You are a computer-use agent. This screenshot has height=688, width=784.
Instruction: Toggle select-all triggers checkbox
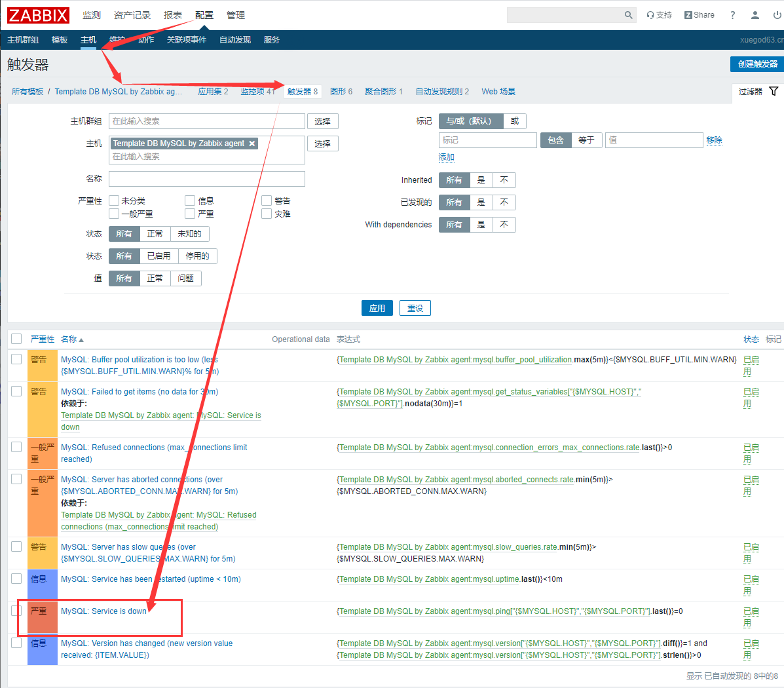tap(16, 339)
